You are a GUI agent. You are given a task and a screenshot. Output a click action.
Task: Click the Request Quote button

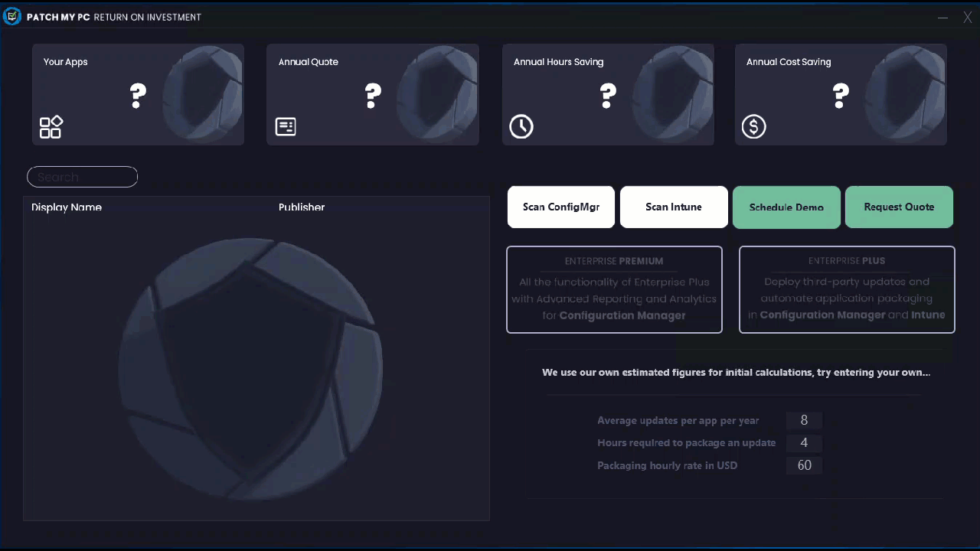[x=899, y=207]
